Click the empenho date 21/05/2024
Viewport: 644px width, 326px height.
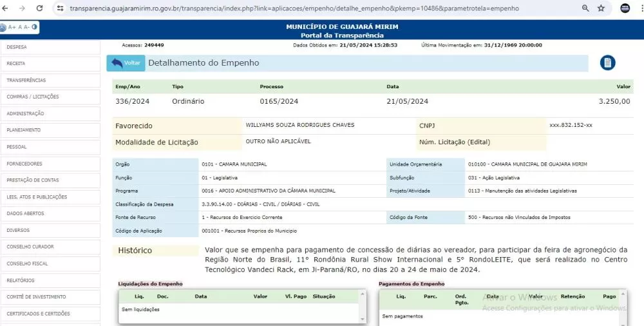407,101
